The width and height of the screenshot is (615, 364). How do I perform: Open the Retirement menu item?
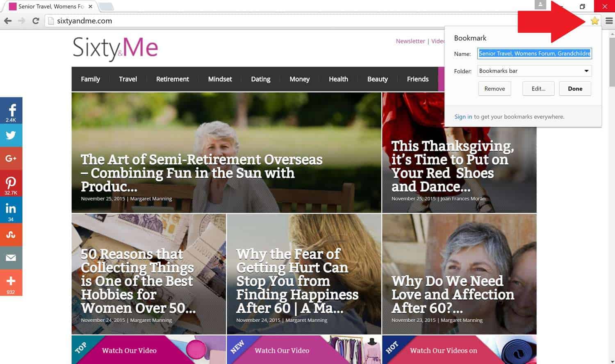(x=173, y=79)
